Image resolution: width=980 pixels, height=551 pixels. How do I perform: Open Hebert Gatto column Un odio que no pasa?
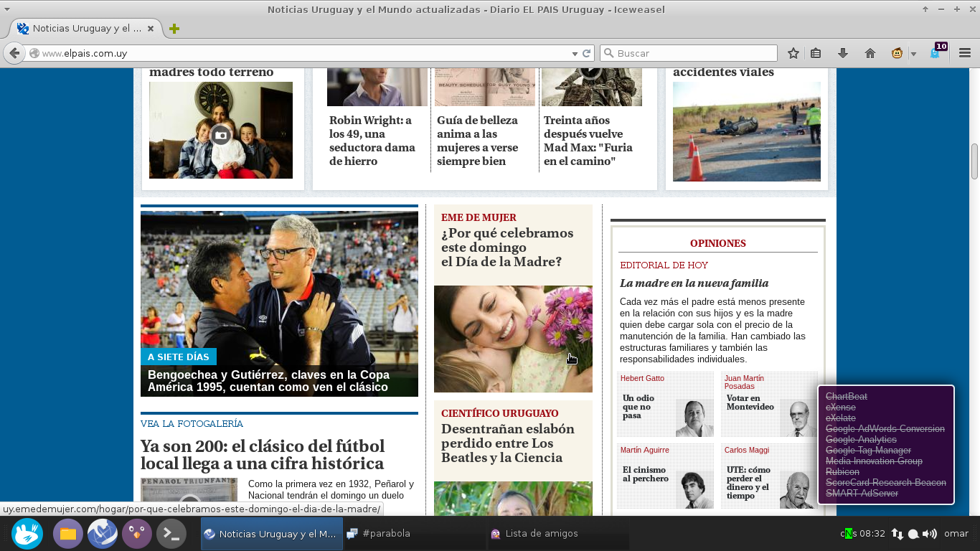point(639,407)
